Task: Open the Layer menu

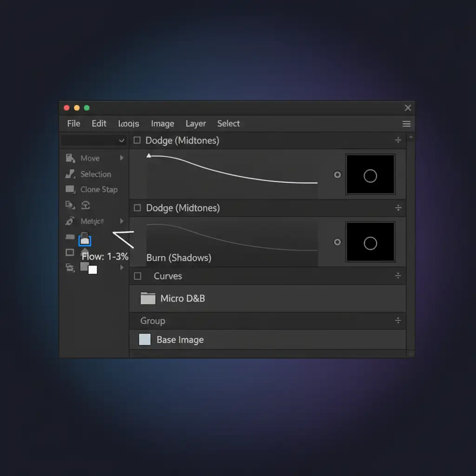Action: click(x=196, y=124)
